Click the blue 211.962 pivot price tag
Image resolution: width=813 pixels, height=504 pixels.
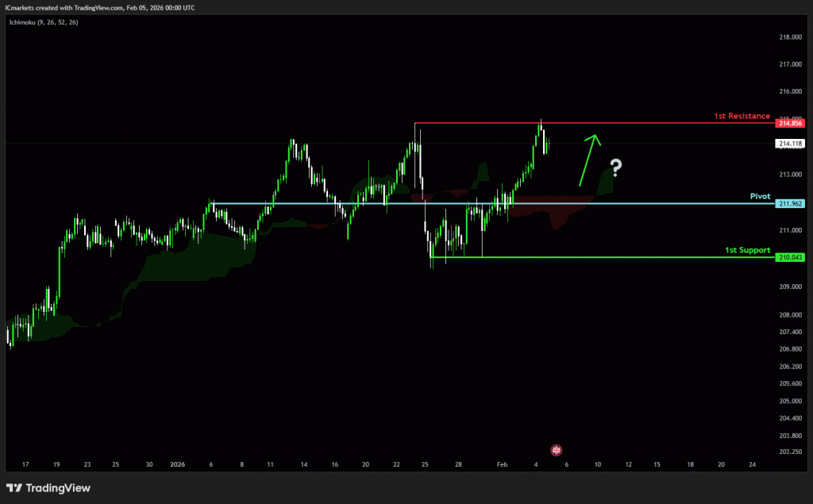point(791,204)
